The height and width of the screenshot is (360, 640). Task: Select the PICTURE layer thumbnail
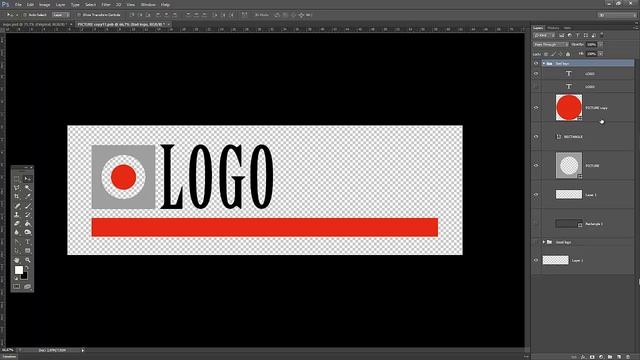[x=569, y=165]
